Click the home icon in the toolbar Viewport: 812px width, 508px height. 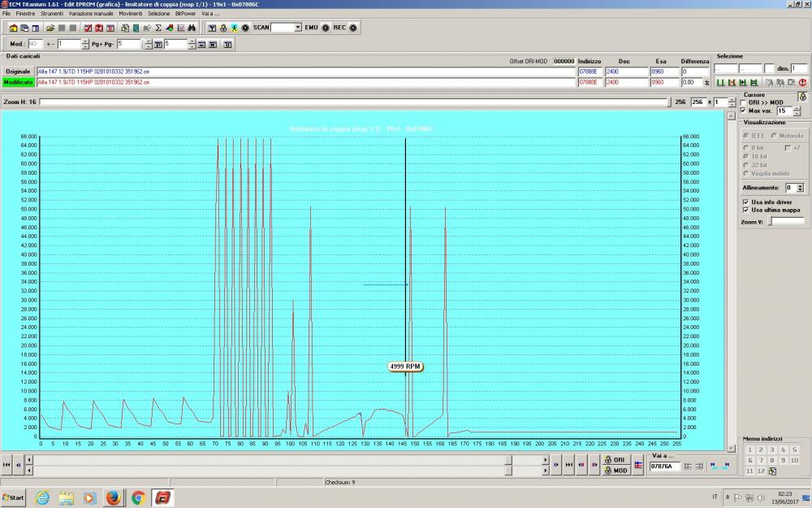click(x=14, y=28)
